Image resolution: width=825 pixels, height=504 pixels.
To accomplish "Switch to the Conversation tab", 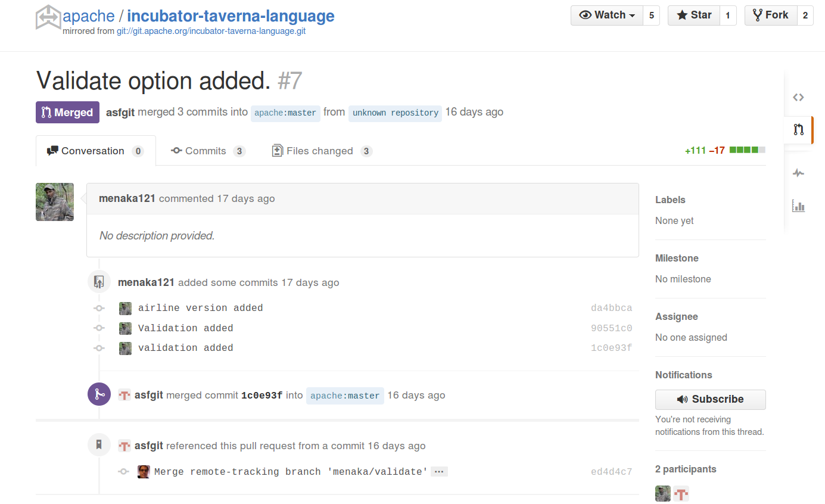I will point(95,151).
